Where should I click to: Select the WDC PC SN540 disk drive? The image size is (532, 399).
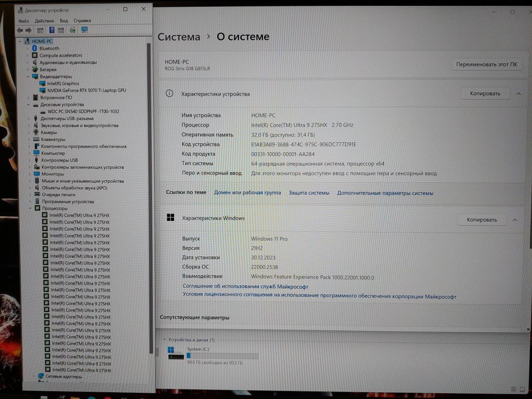pos(83,111)
